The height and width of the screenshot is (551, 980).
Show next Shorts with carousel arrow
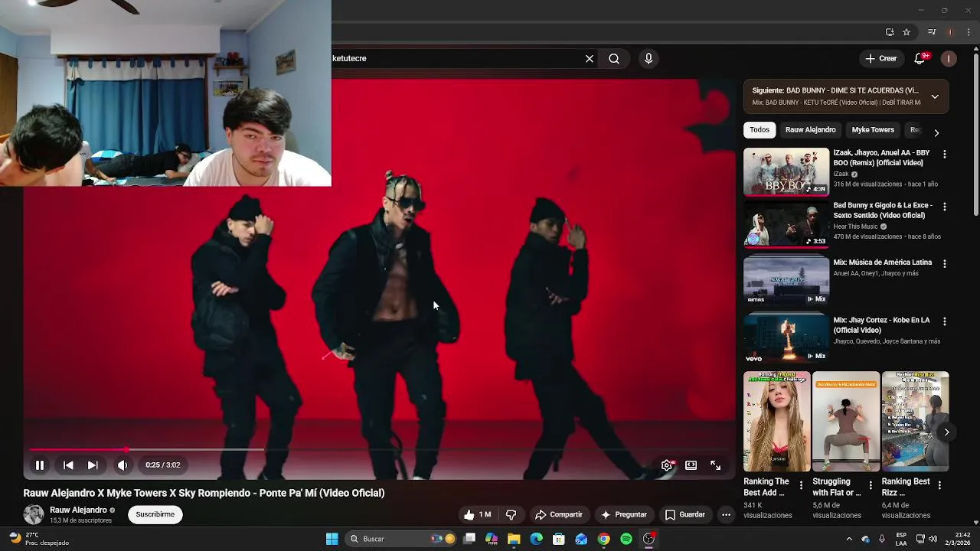click(x=946, y=432)
